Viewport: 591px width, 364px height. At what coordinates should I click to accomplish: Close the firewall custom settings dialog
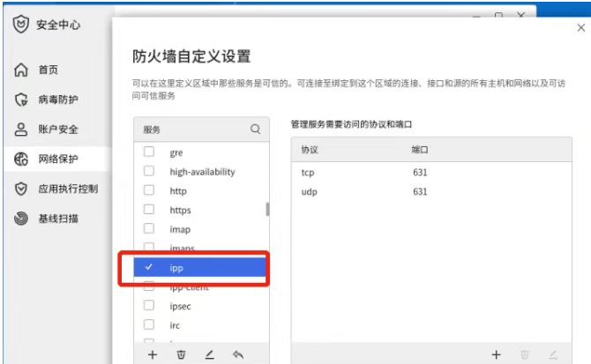point(580,28)
